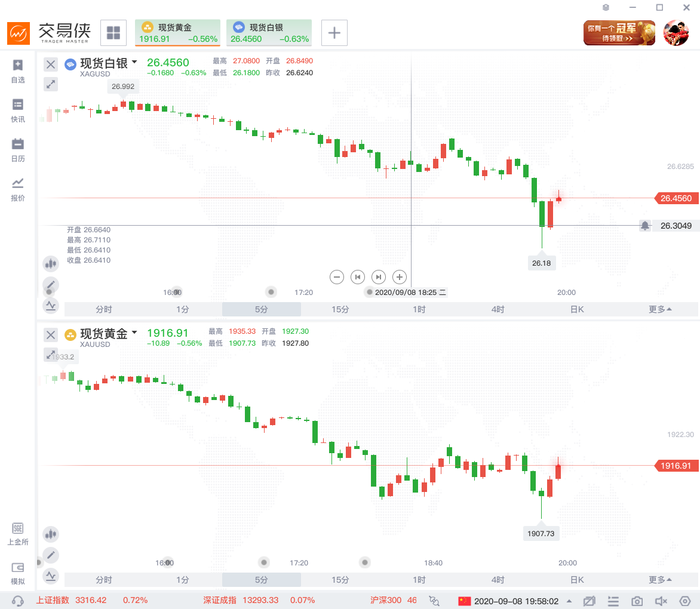Toggle sound mute in status bar
This screenshot has height=609, width=700.
coord(661,601)
